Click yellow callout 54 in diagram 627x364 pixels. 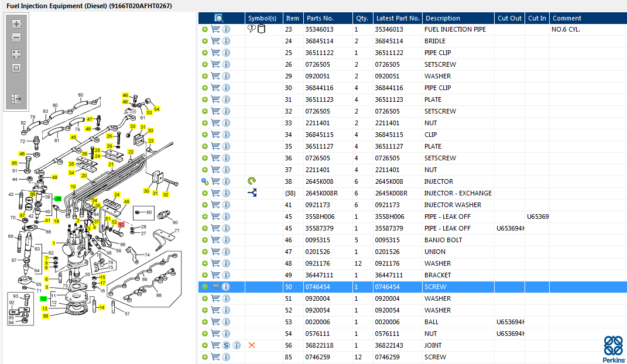[157, 109]
